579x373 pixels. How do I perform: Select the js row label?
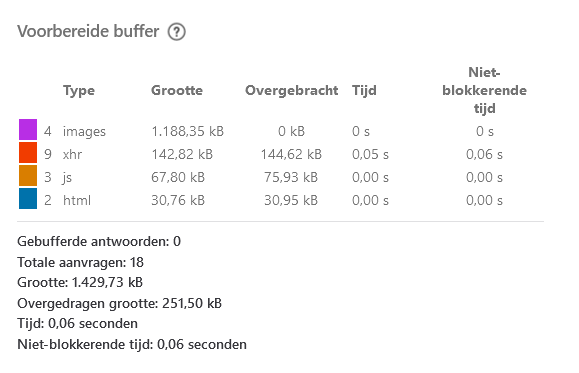pyautogui.click(x=67, y=178)
